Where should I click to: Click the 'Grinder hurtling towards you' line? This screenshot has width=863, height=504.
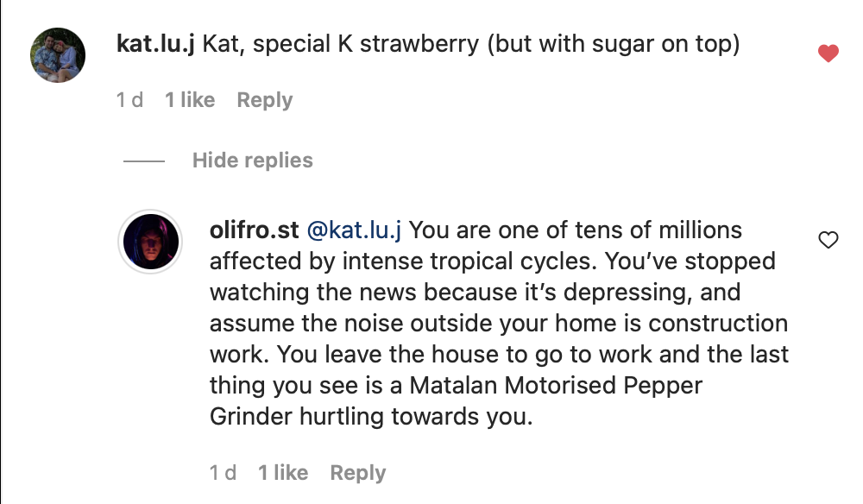point(371,417)
